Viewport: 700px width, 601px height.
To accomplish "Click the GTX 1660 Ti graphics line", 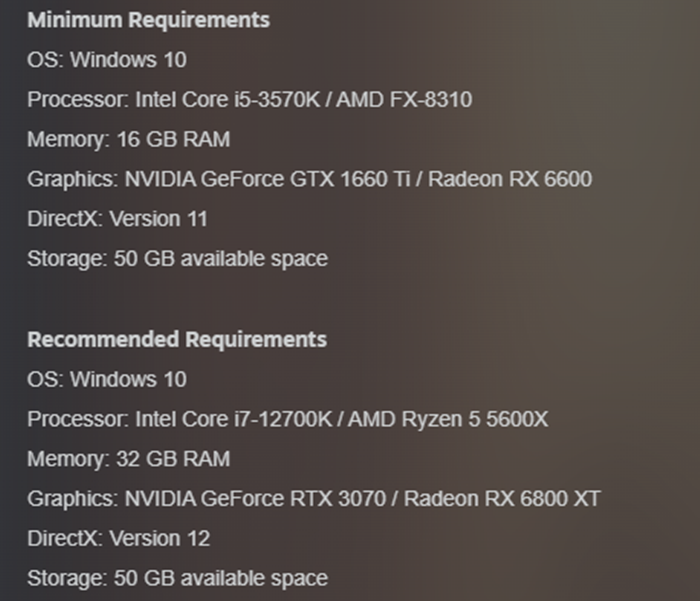I will click(309, 179).
